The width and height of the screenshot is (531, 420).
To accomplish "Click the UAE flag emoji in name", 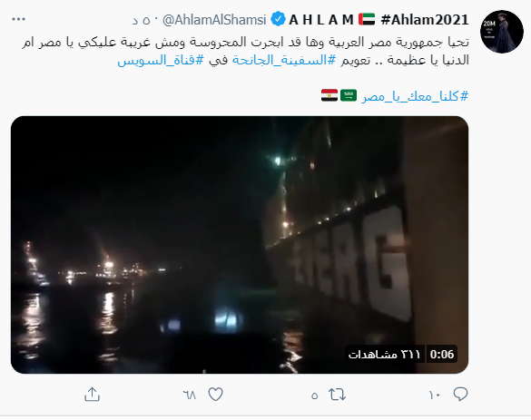I will click(367, 19).
